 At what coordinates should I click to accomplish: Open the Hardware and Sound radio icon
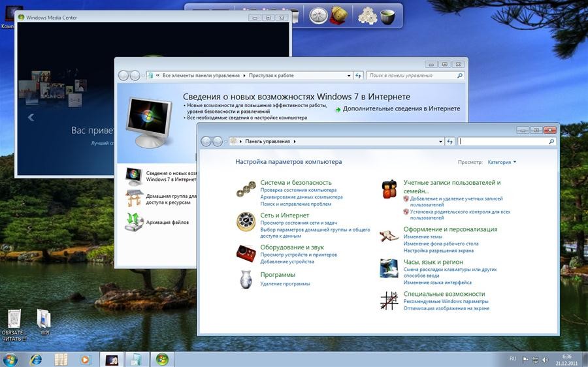pos(246,253)
